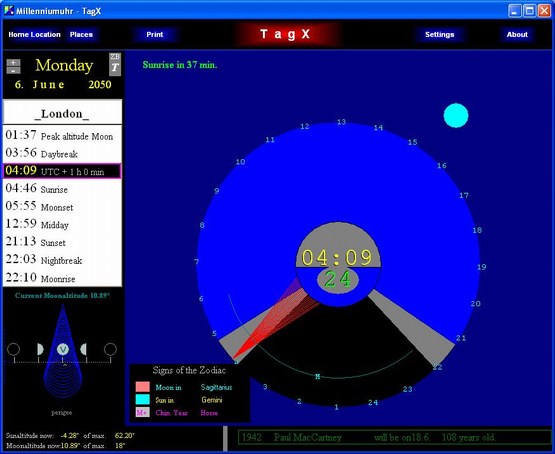555x454 pixels.
Task: Select the 01:37 Peak altitude Moon row
Action: click(62, 135)
